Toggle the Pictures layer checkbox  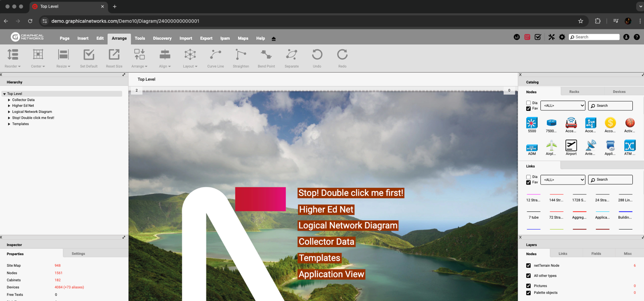pyautogui.click(x=529, y=286)
